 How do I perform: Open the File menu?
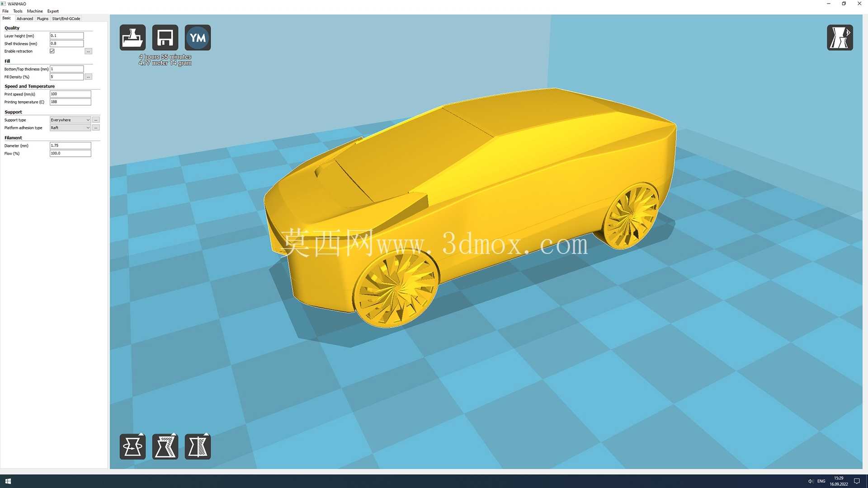tap(5, 11)
